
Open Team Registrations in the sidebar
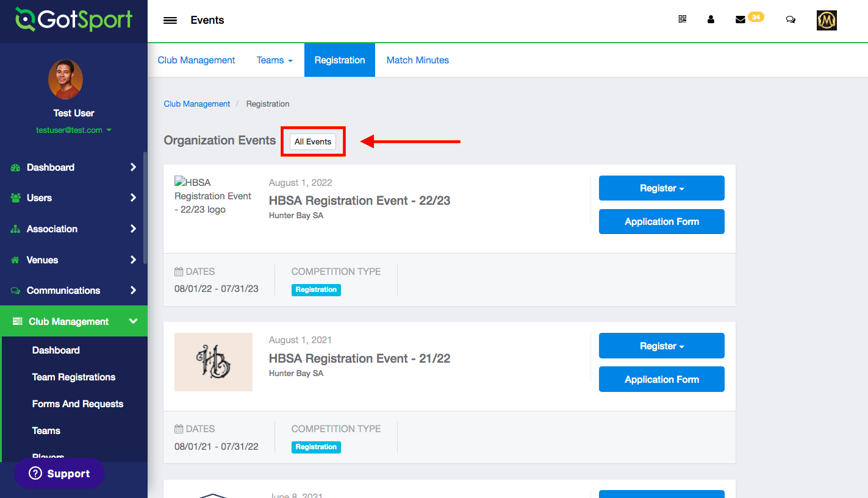pyautogui.click(x=73, y=377)
